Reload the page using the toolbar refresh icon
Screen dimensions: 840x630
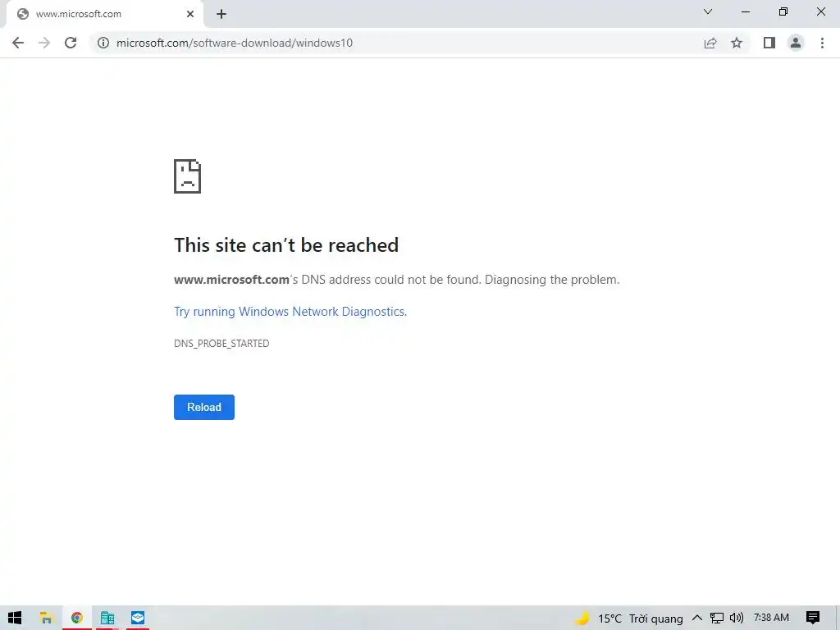point(71,43)
